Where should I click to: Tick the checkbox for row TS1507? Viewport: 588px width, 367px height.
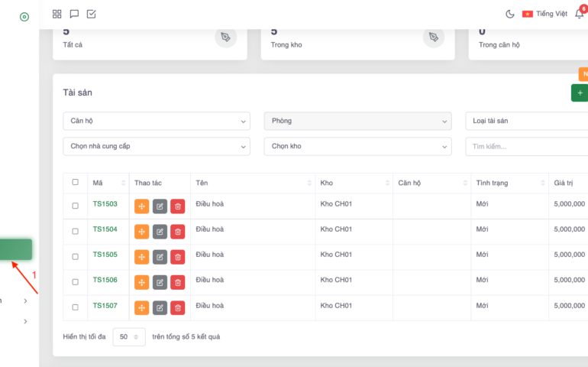75,307
